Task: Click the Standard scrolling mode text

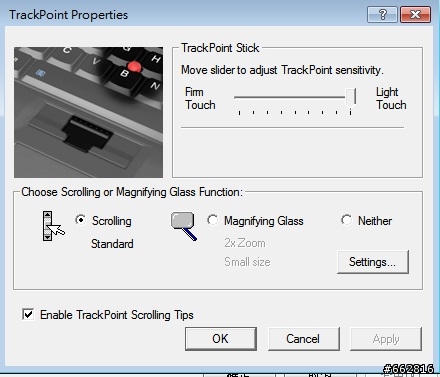Action: tap(112, 244)
